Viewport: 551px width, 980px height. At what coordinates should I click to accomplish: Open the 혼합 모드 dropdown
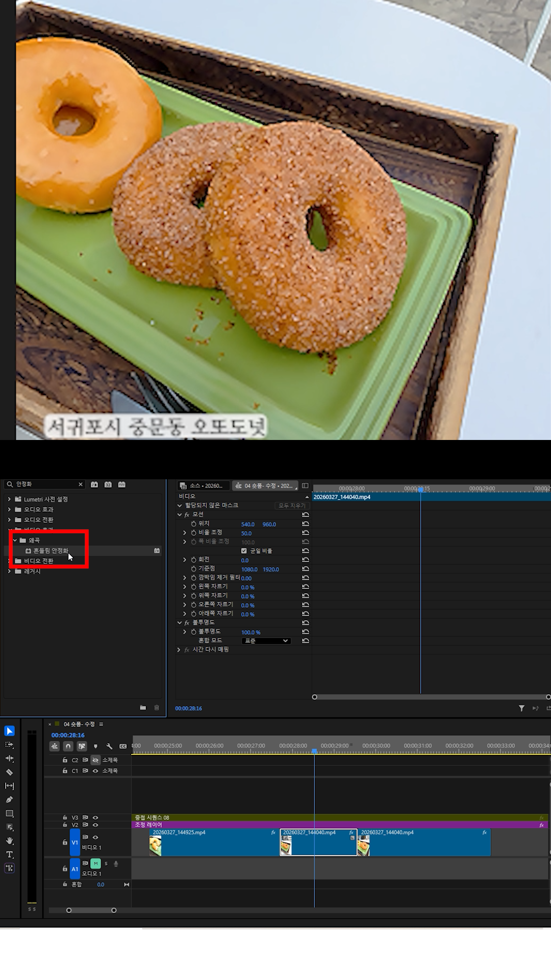tap(266, 641)
